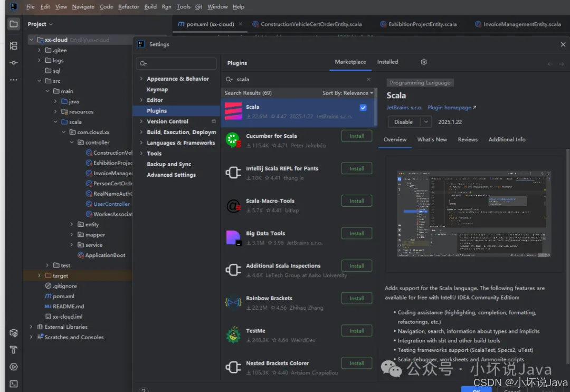This screenshot has width=570, height=392.
Task: Click the plugin description scrollbar
Action: [567, 255]
